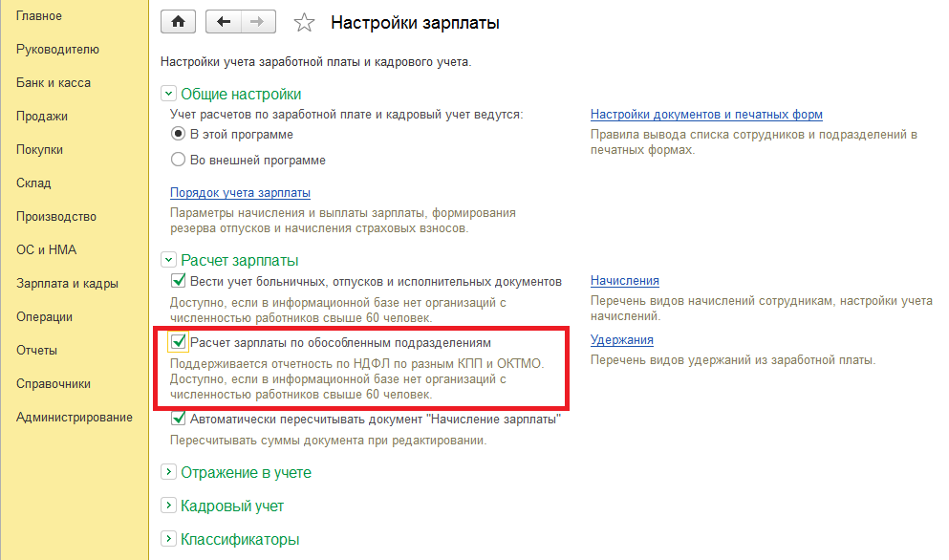
Task: Open 'Отчеты' sidebar section
Action: coord(36,350)
